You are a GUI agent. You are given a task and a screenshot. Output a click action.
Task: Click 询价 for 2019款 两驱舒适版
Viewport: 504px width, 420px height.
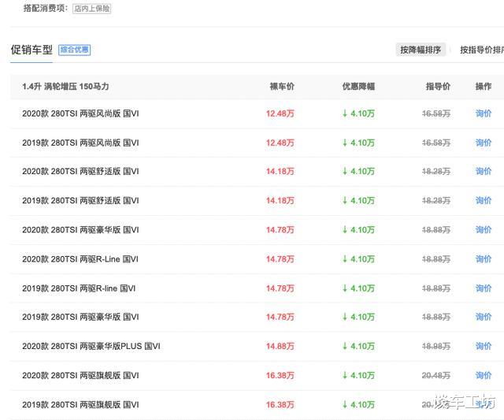point(484,201)
